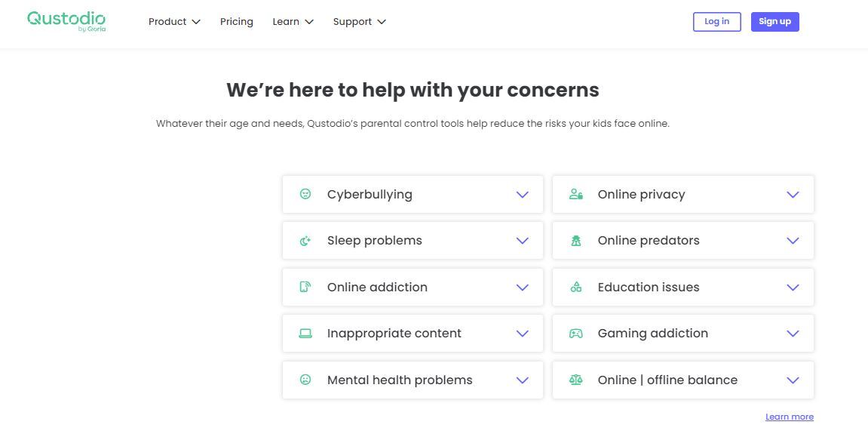
Task: Expand the Cyberbullying chevron
Action: [x=523, y=195]
